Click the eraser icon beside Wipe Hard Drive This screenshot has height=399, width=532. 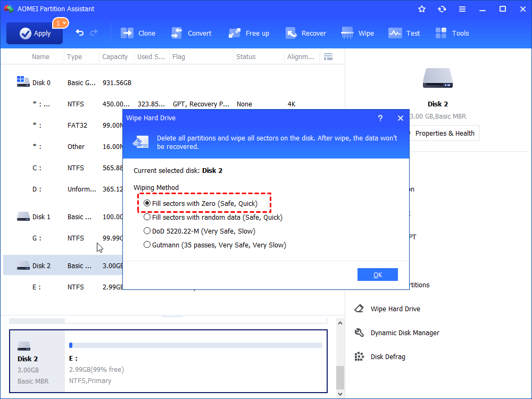point(359,309)
